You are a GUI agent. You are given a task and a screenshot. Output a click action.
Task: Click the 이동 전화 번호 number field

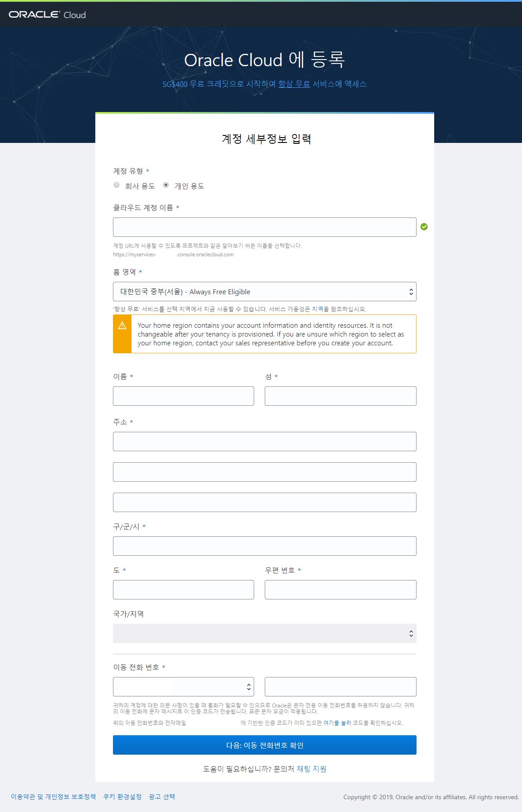tap(341, 687)
